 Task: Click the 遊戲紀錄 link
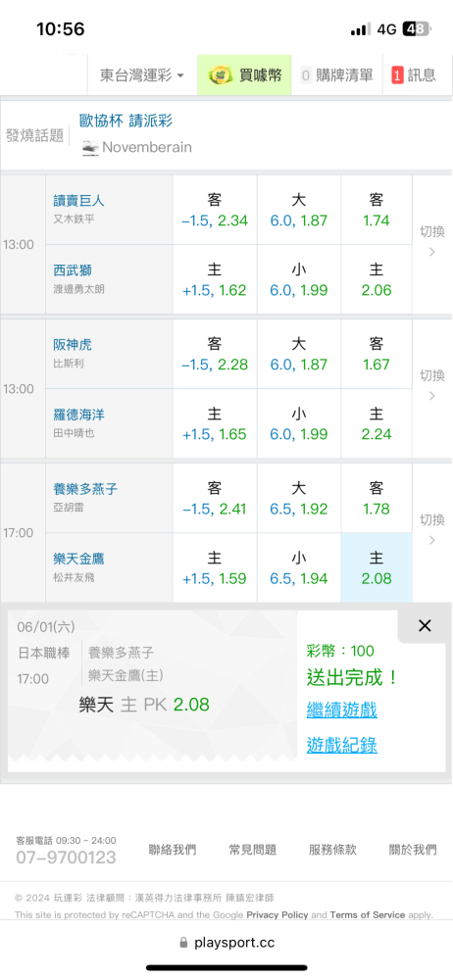341,745
